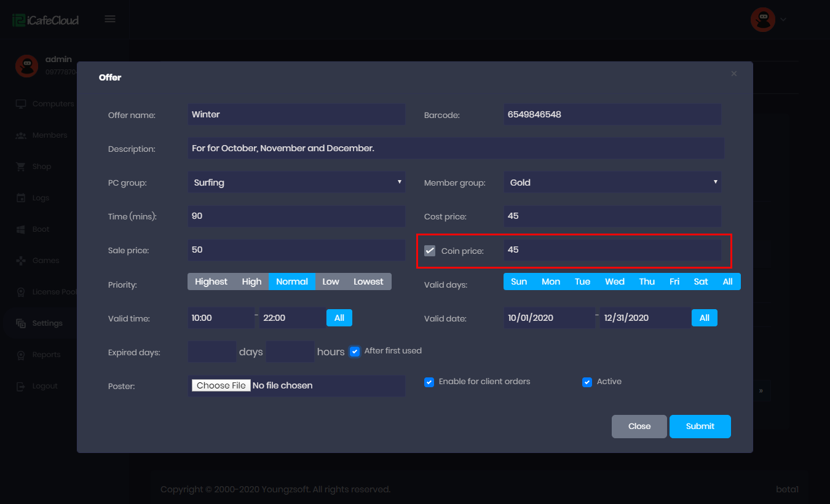Select Highest priority option
This screenshot has width=830, height=504.
pyautogui.click(x=211, y=282)
